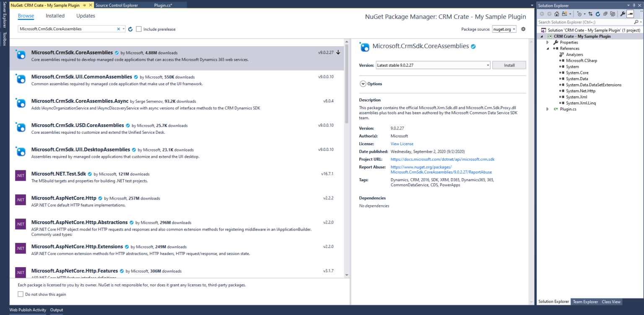The width and height of the screenshot is (644, 315).
Task: Click the Install button for Microsoft.CrmSdk.CoreAssemblies
Action: point(509,65)
